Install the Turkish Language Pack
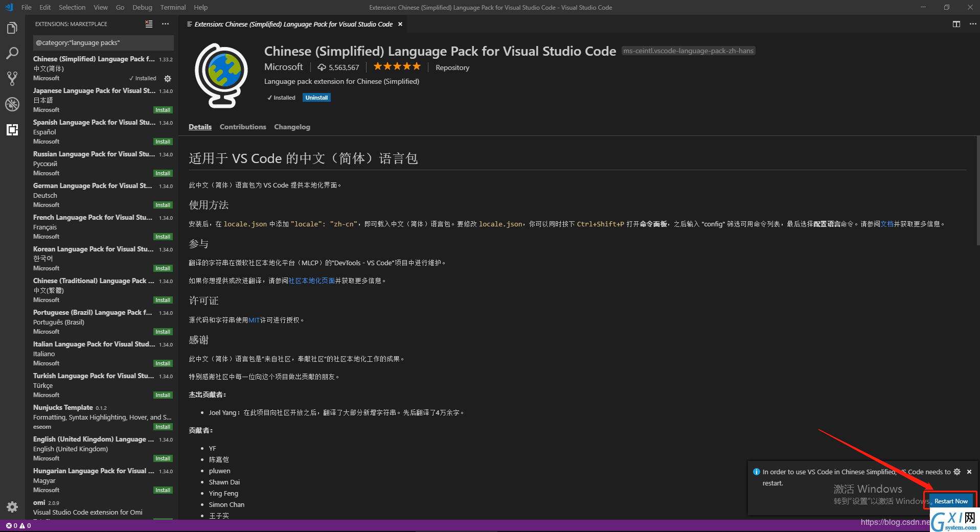 point(163,395)
